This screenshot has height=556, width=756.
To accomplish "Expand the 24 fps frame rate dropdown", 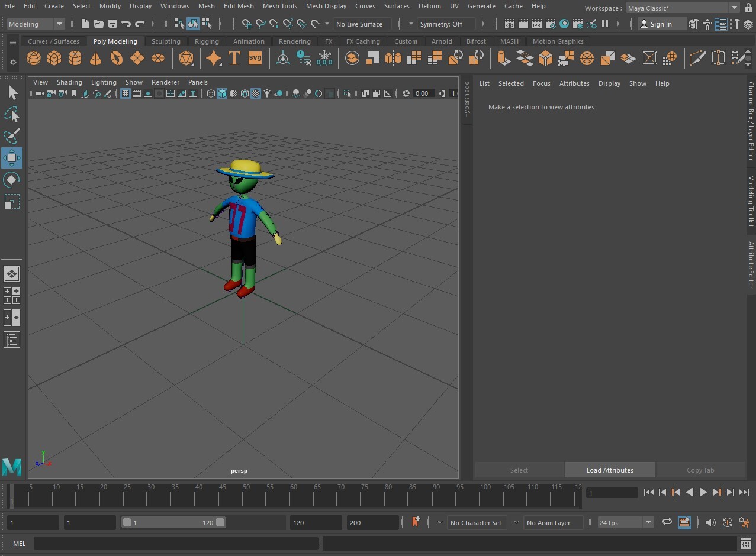I will click(648, 522).
